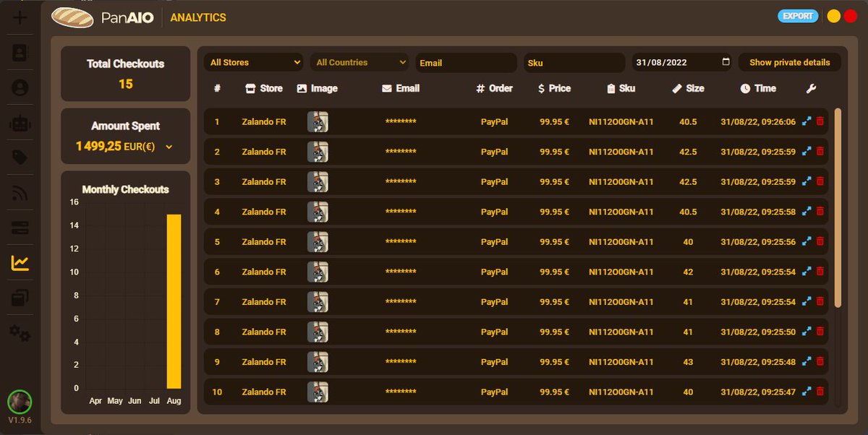Open the accounts user-circle sidebar icon

[20, 87]
